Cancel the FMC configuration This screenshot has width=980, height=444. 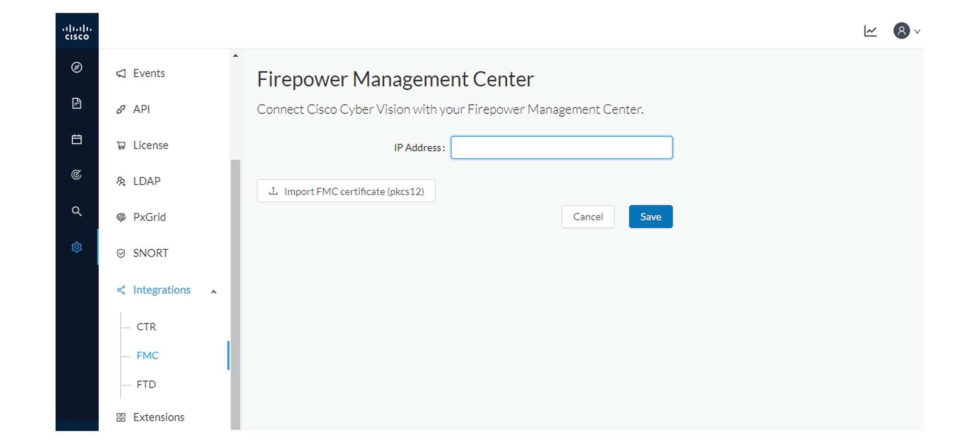(x=588, y=216)
